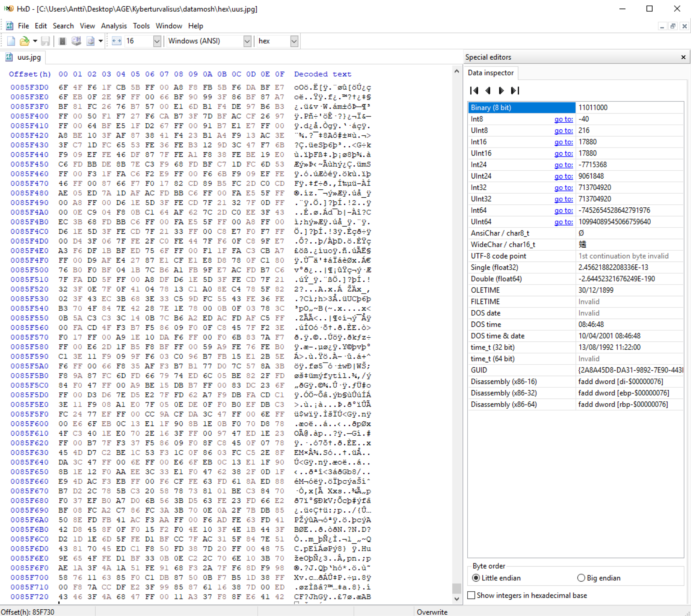Viewport: 691px width, 616px height.
Task: Select Big endian byte order
Action: pos(581,578)
